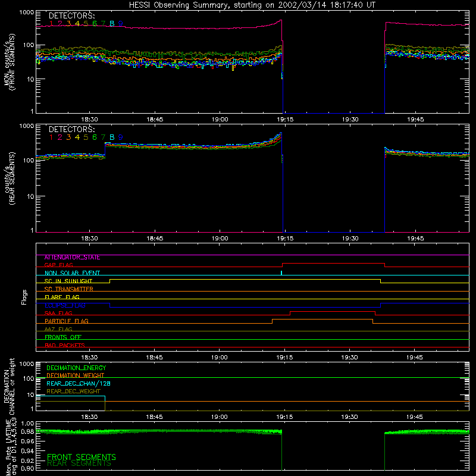Viewport: 476px width, 476px height.
Task: Click the REAR_DEC_WEIGHT legend label
Action: click(73, 392)
